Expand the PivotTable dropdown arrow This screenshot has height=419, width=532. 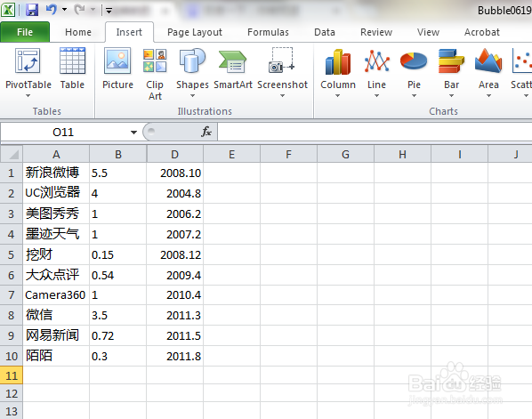point(28,96)
